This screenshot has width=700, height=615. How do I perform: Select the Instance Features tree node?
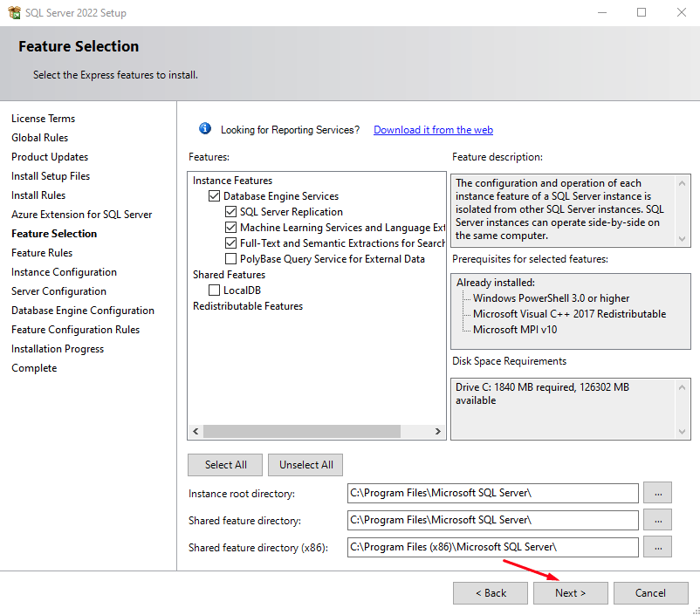[232, 181]
